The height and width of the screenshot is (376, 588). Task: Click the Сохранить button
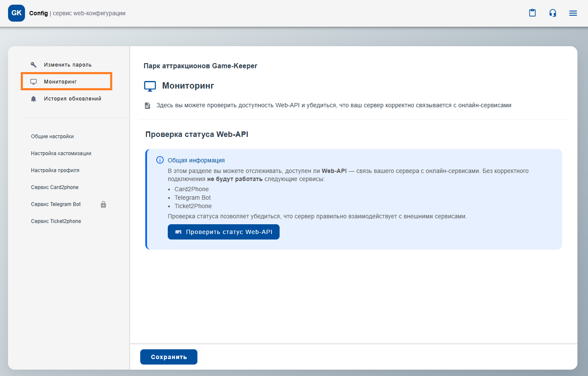pyautogui.click(x=169, y=357)
